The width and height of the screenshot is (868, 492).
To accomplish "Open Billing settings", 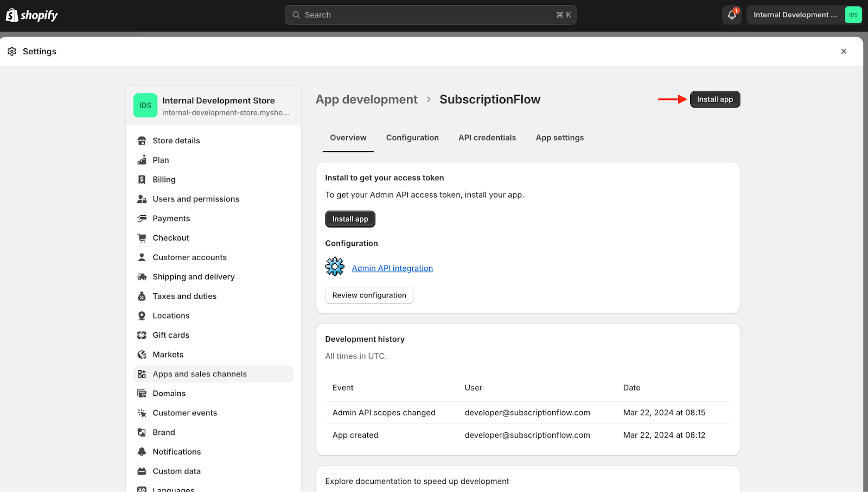I will click(213, 180).
